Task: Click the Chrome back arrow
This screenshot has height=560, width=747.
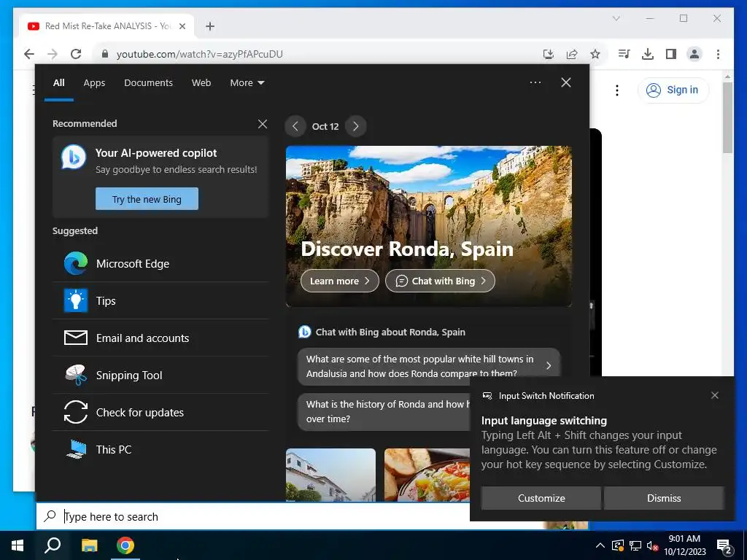Action: click(29, 54)
